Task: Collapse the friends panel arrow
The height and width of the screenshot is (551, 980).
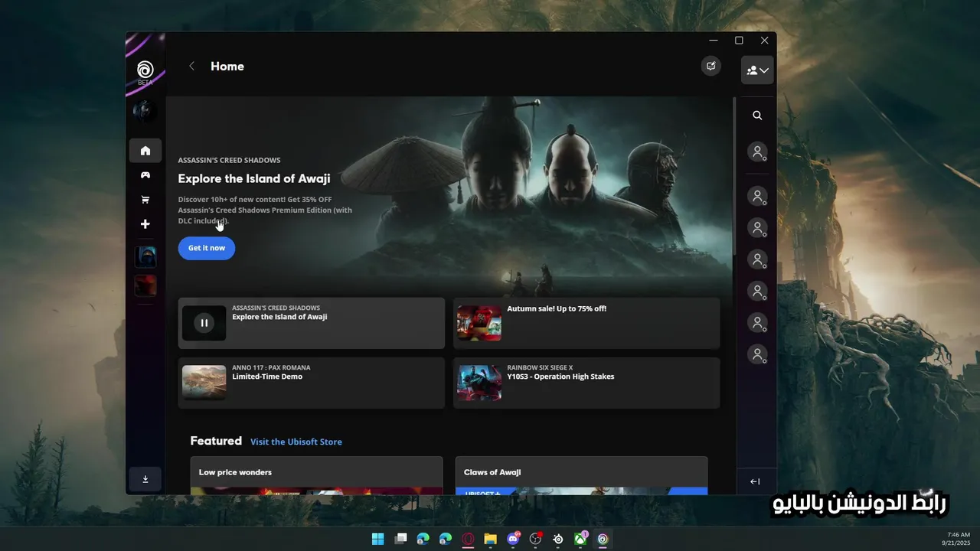Action: coord(755,481)
